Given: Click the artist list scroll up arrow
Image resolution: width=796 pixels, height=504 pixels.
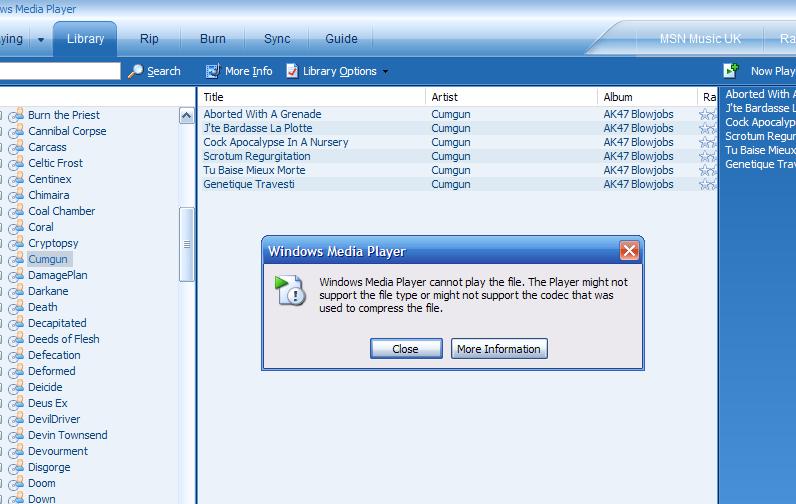Looking at the screenshot, I should pyautogui.click(x=186, y=116).
